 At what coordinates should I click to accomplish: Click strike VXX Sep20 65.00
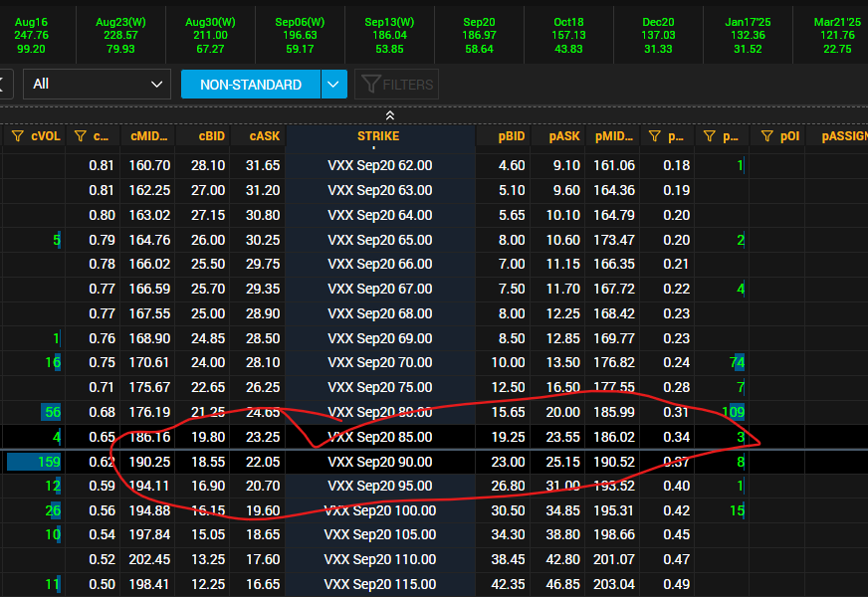tap(380, 240)
